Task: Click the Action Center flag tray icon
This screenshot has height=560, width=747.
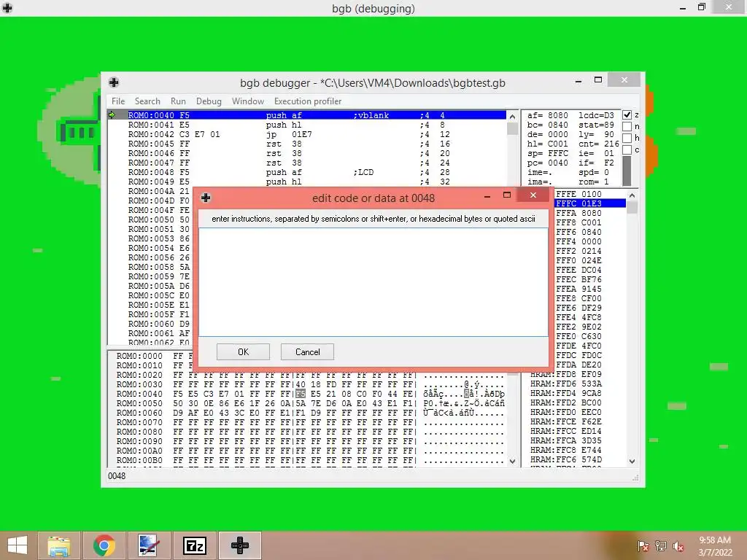Action: [643, 545]
